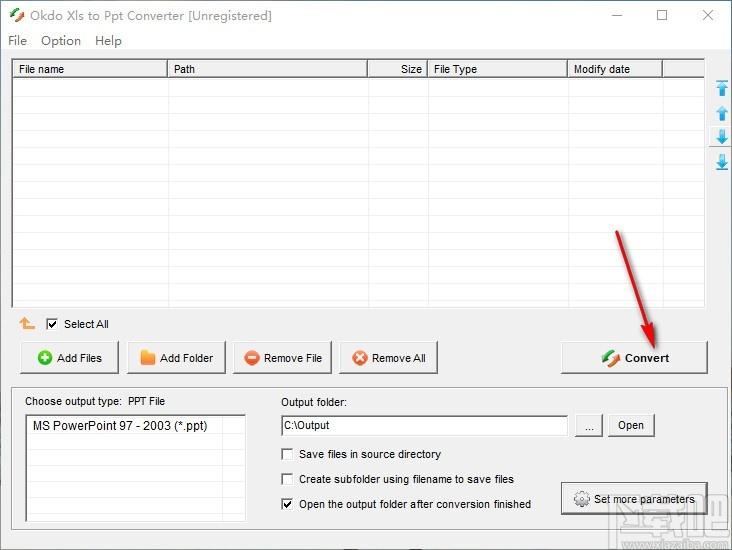Toggle the Select All checkbox
The image size is (732, 550).
52,324
